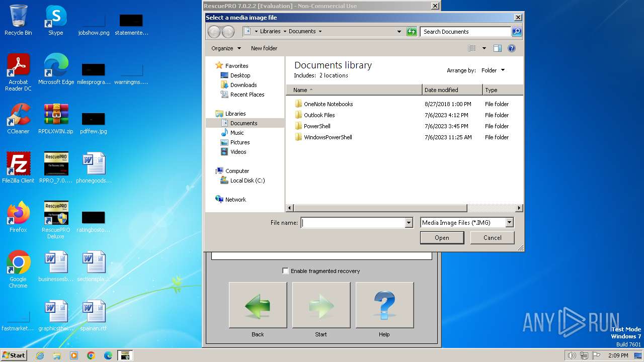Image resolution: width=644 pixels, height=362 pixels.
Task: Click the File name input field
Action: tap(353, 223)
